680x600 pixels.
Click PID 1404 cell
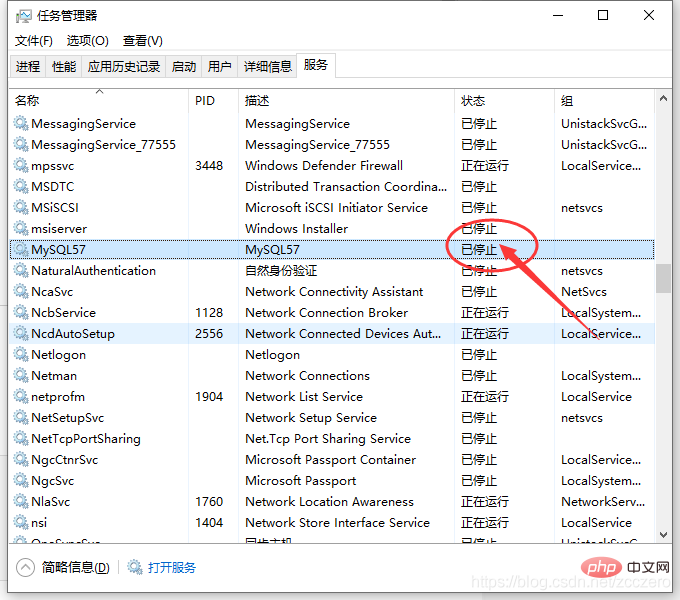[x=209, y=523]
